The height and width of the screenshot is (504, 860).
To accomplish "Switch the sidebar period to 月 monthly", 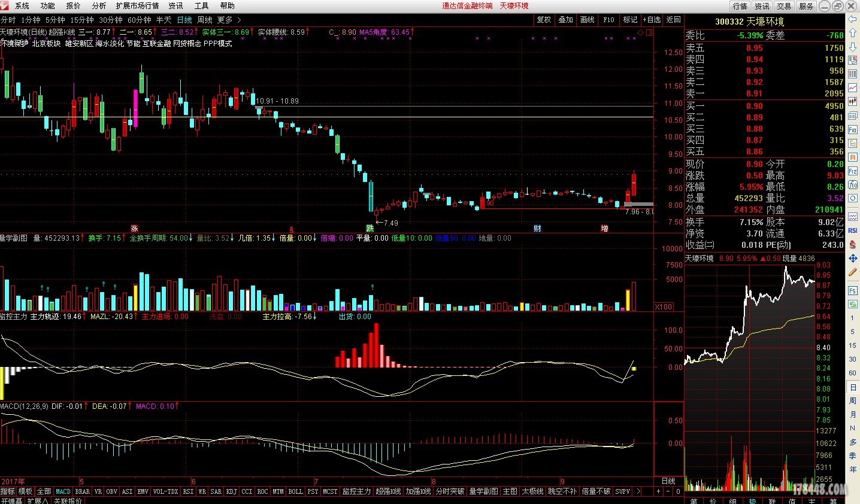I will (853, 414).
